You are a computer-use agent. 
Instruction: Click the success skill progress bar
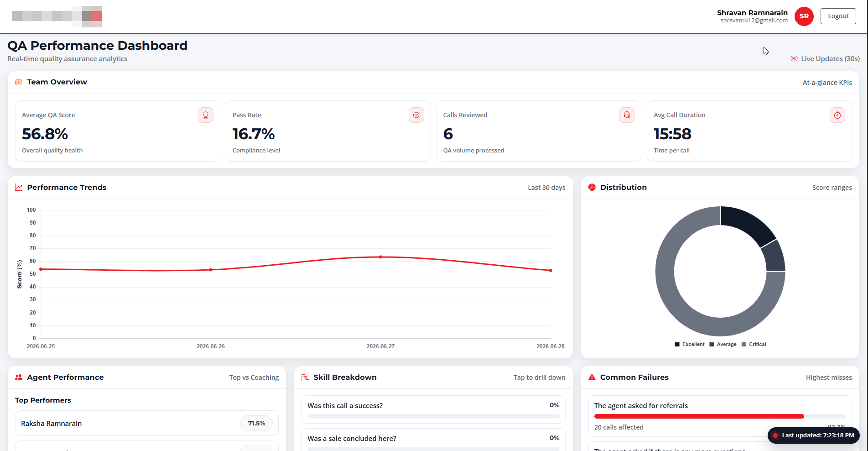[x=433, y=416]
